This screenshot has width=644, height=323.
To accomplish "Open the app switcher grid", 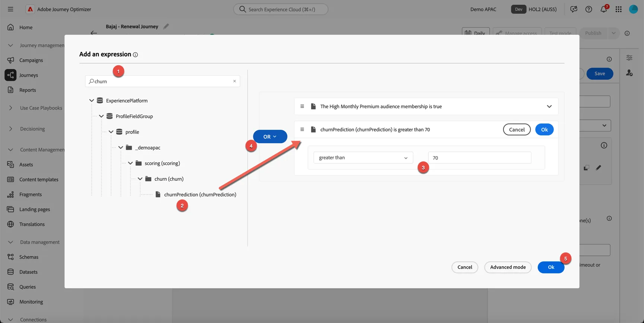I will tap(618, 9).
